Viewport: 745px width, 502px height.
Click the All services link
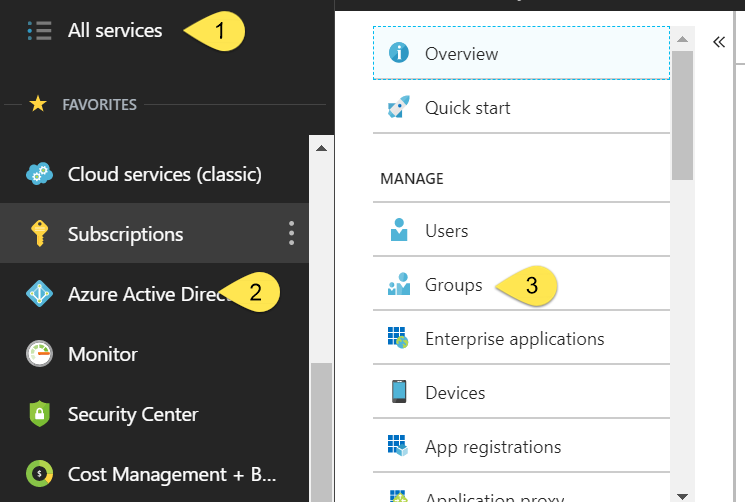point(114,30)
